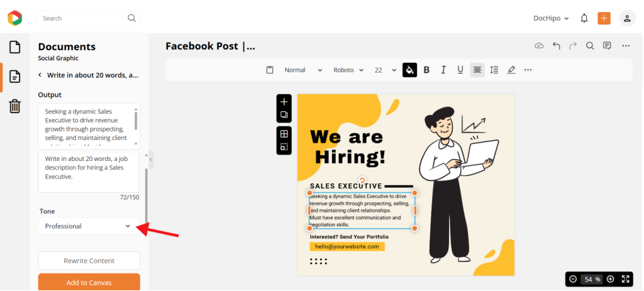The height and width of the screenshot is (291, 644).
Task: Open the Normal text style dropdown
Action: (x=303, y=70)
